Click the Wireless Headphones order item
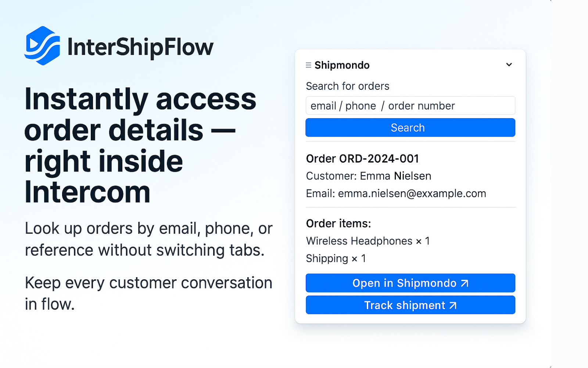The height and width of the screenshot is (368, 588). [x=368, y=241]
